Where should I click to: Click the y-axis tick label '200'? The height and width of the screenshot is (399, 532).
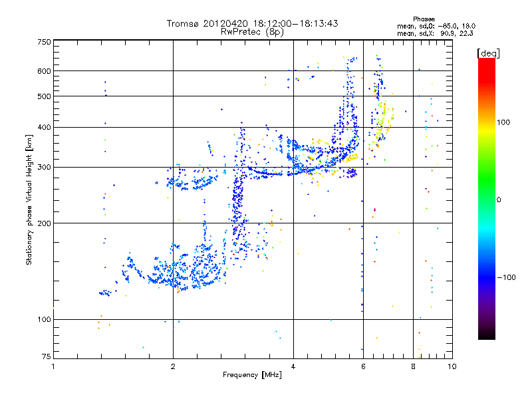point(44,223)
